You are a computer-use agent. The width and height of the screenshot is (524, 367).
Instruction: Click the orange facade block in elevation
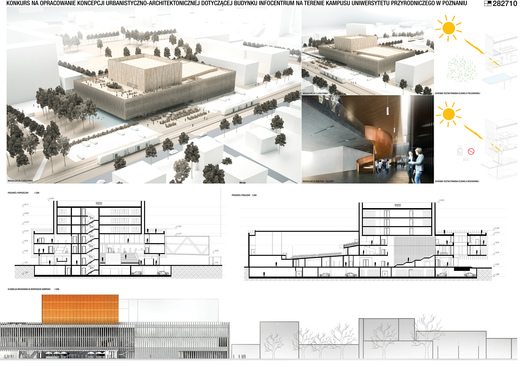[80, 309]
